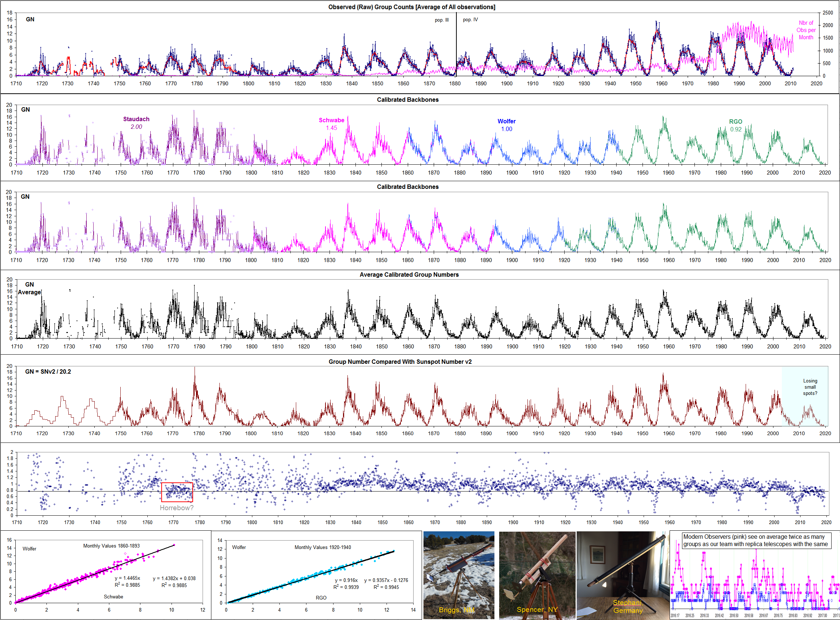
Task: Click equation y = 1.4465x text
Action: pyautogui.click(x=127, y=578)
